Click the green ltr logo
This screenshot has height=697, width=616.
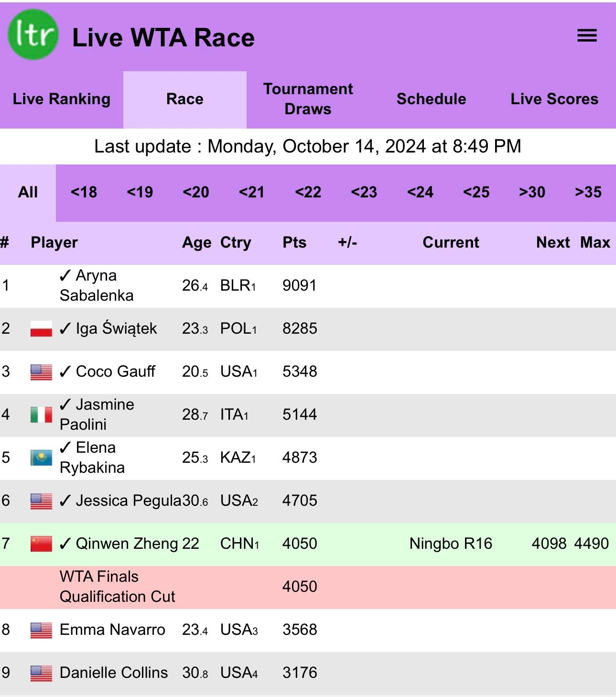[33, 34]
